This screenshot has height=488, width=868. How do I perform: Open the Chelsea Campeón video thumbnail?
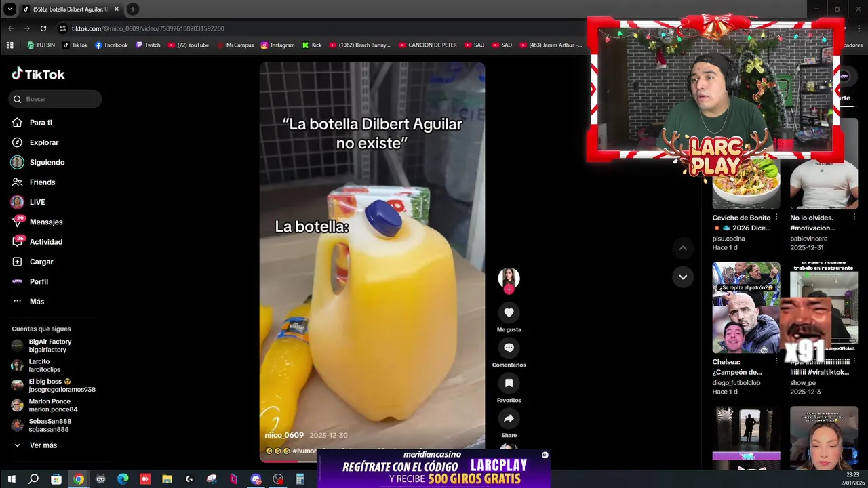pyautogui.click(x=746, y=308)
